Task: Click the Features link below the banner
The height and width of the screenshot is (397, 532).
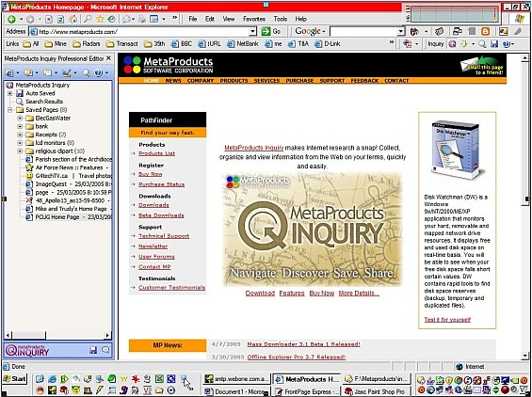Action: pos(292,294)
